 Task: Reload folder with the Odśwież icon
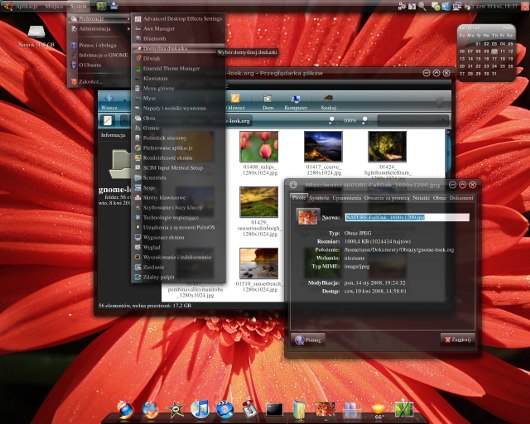[235, 102]
